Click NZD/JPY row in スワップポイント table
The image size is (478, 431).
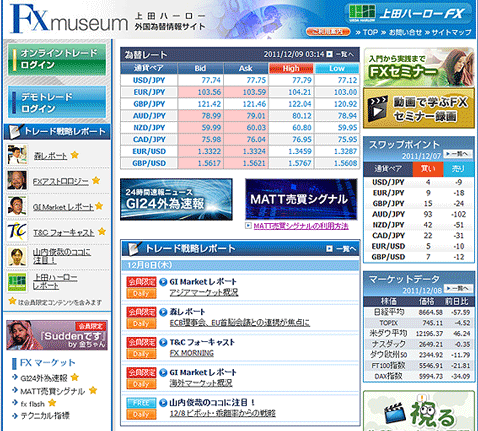(419, 225)
